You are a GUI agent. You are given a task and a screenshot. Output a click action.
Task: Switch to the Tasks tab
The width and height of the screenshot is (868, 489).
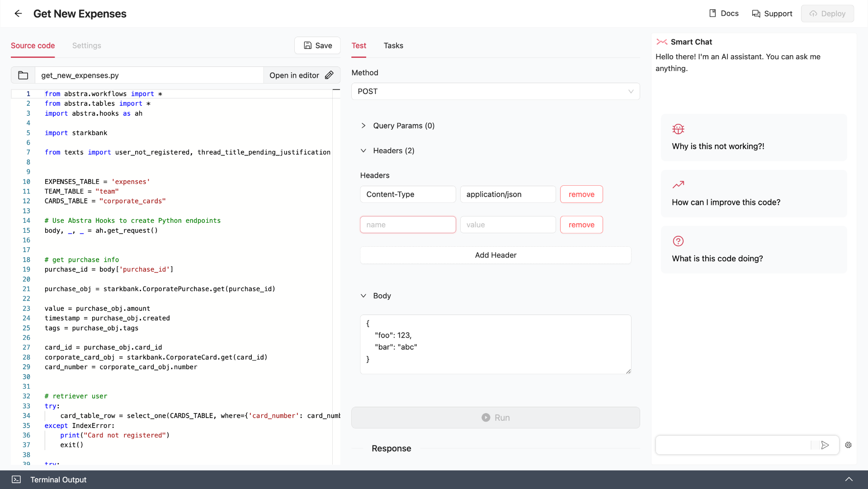tap(393, 46)
